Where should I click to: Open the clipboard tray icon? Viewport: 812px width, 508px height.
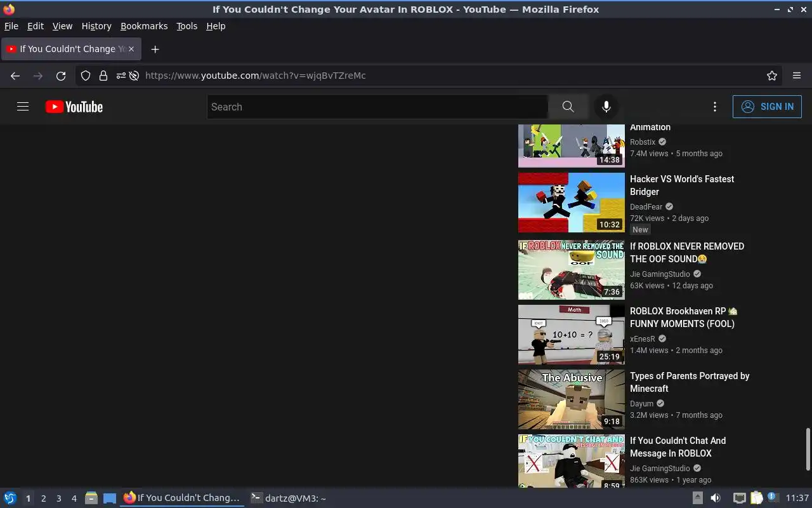pos(756,498)
